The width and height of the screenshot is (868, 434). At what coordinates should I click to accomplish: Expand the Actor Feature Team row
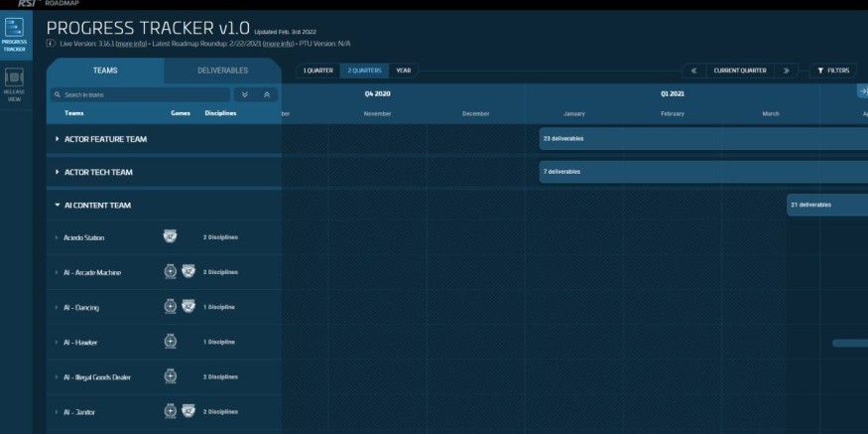(57, 139)
